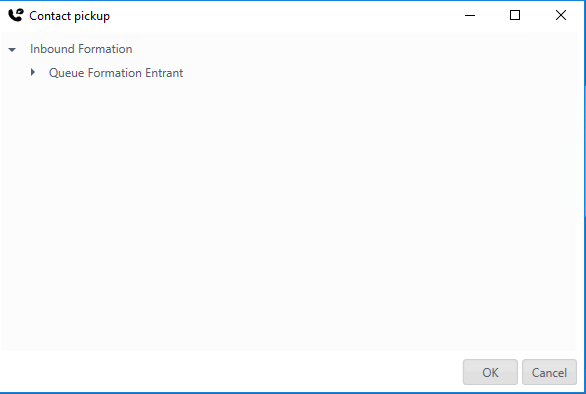
Task: Dismiss the dialog with Cancel
Action: coord(549,372)
